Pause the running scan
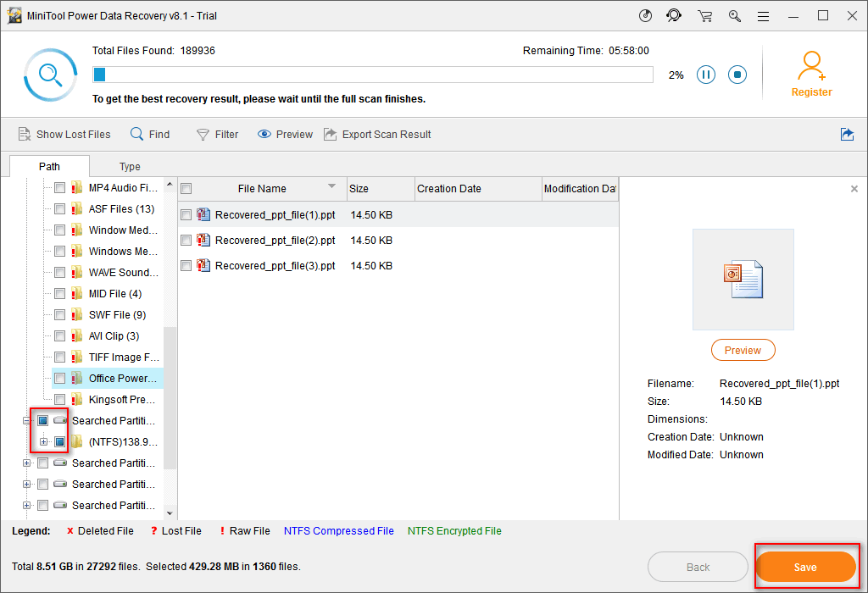The width and height of the screenshot is (868, 593). click(706, 75)
